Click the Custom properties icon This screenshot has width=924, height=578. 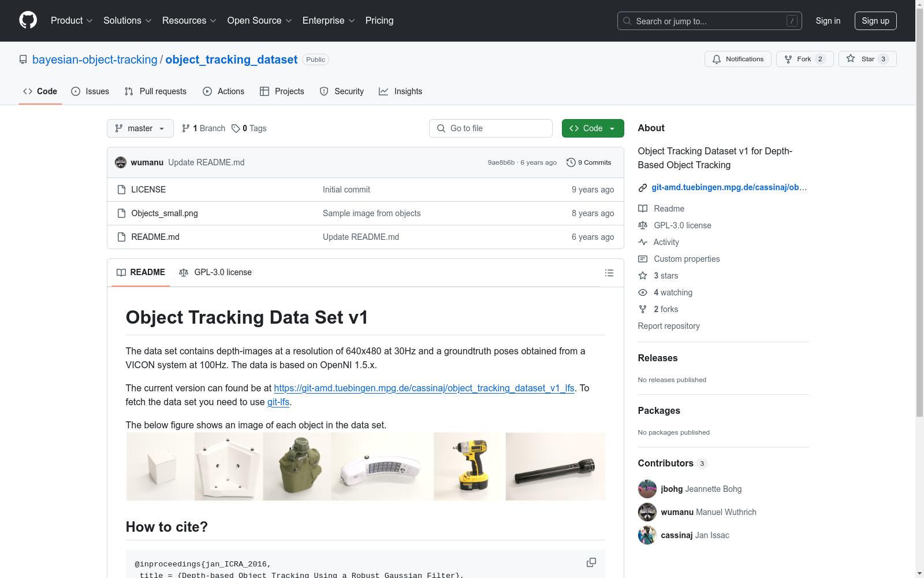(x=643, y=259)
